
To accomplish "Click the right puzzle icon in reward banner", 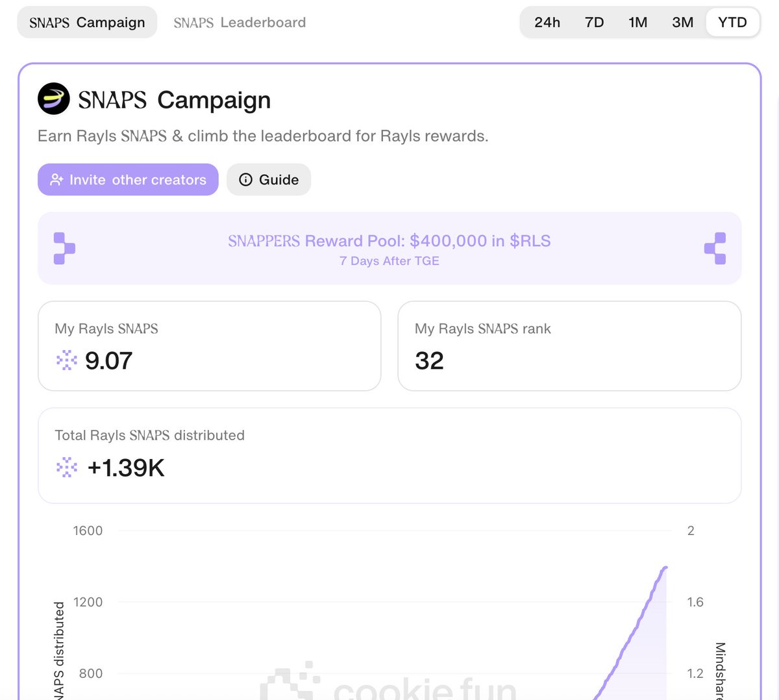I will pyautogui.click(x=715, y=248).
